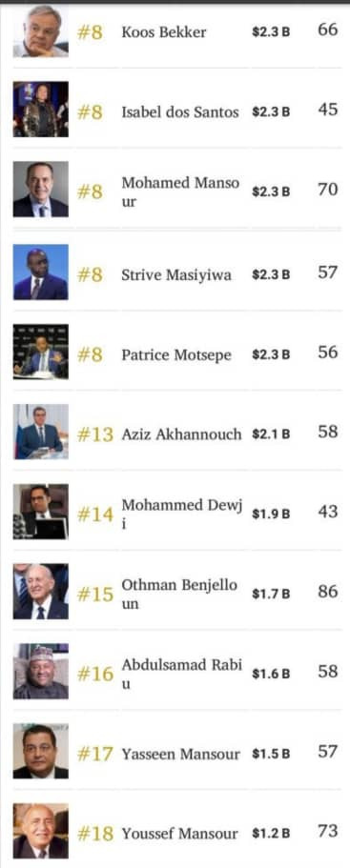Select the $1.2 B net worth figure
The image size is (350, 868).
pos(271,834)
